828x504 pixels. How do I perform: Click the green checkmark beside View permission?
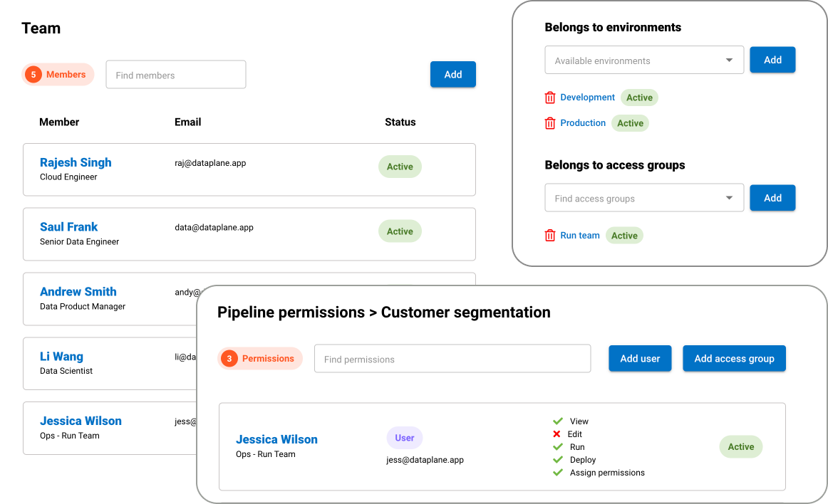click(557, 421)
